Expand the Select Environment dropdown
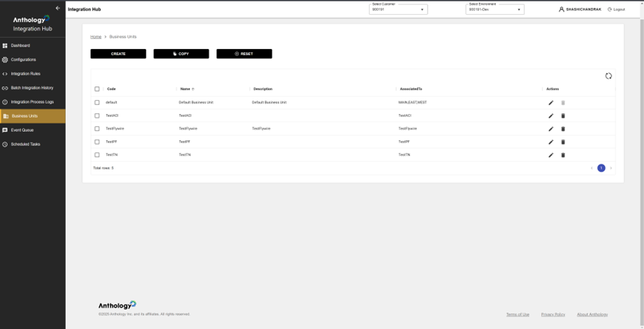Viewport: 644px width, 329px height. tap(494, 10)
